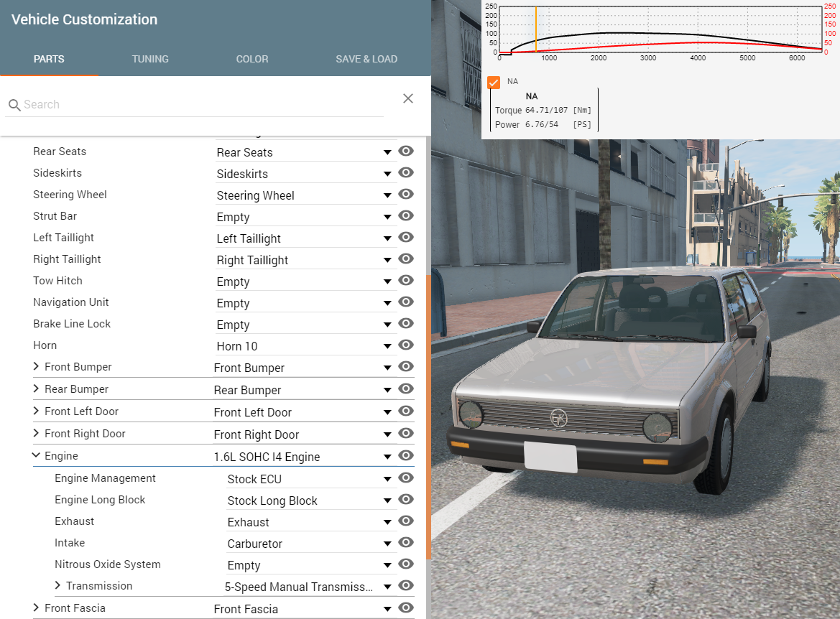Open the Front Fascia part dropdown
Image resolution: width=840 pixels, height=619 pixels.
coord(304,610)
